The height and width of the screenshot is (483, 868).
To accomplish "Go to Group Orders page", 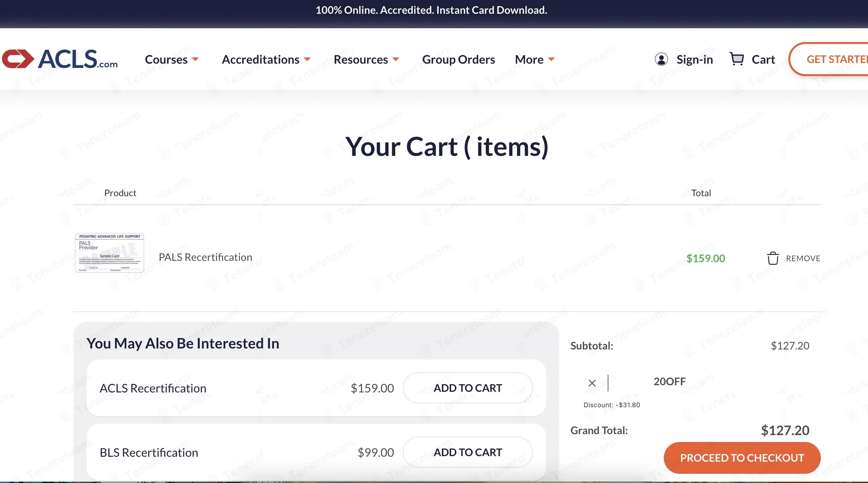I will pos(458,59).
